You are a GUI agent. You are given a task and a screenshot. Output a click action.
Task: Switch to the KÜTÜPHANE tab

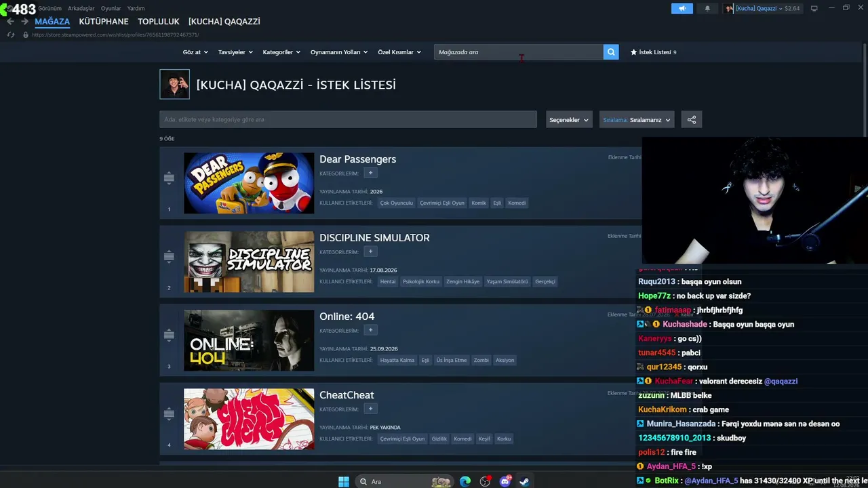coord(104,22)
